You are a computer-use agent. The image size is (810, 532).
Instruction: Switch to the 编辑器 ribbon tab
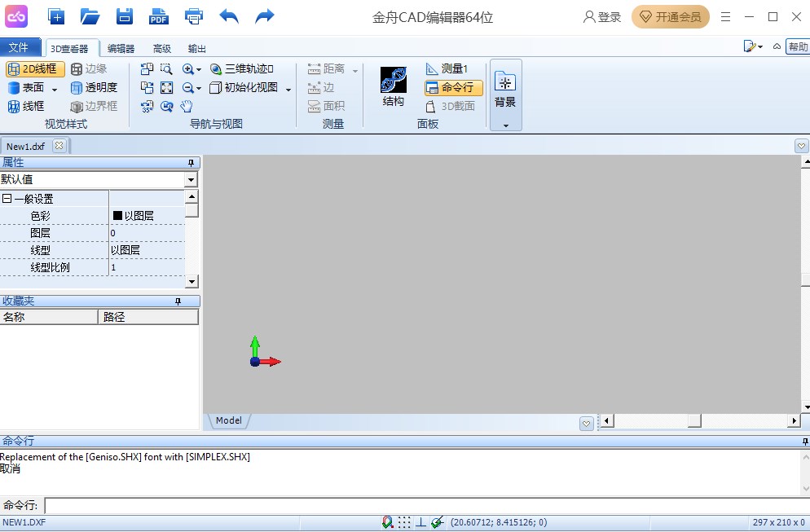[121, 49]
